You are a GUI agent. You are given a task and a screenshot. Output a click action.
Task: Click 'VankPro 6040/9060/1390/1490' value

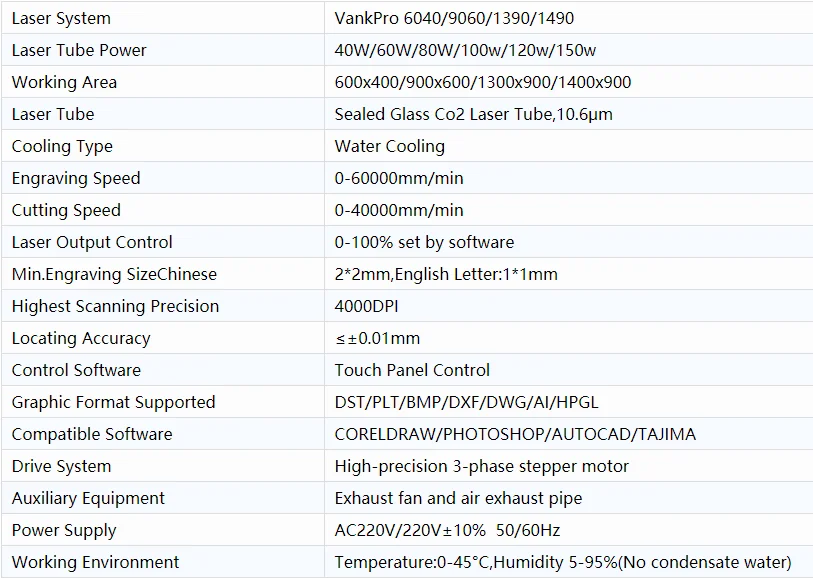coord(454,18)
